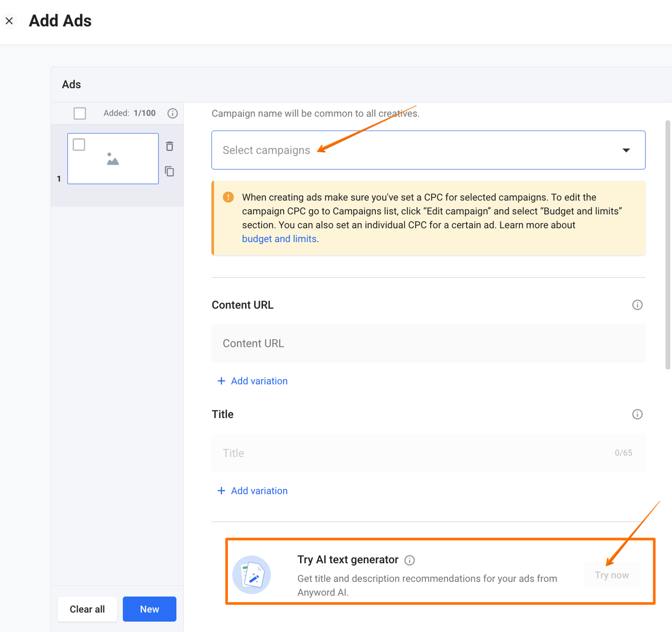Check the checkbox on ad thumbnail 1
672x632 pixels.
79,144
